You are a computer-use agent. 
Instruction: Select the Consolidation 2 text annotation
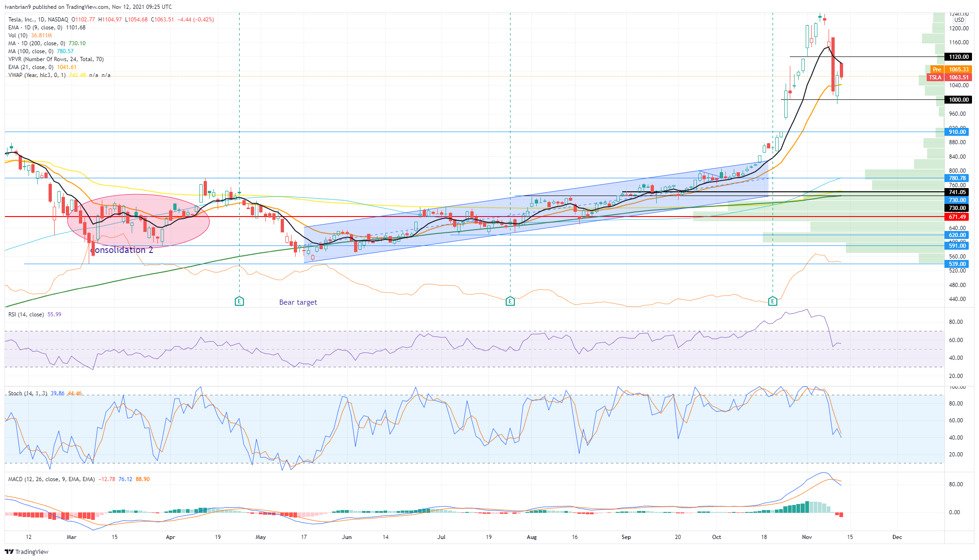click(121, 250)
